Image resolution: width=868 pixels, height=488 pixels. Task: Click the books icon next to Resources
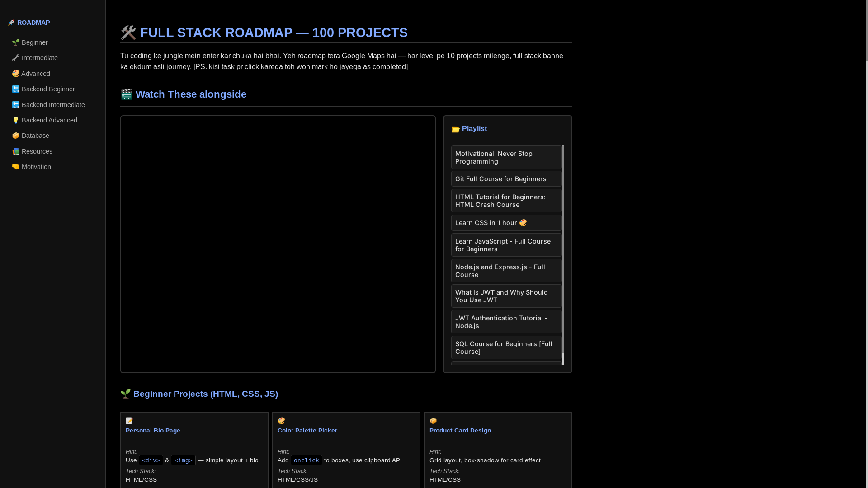tap(16, 151)
